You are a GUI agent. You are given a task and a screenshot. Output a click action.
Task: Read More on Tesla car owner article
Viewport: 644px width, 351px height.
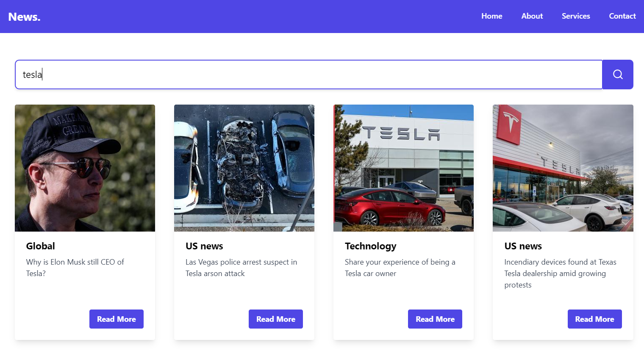tap(435, 319)
